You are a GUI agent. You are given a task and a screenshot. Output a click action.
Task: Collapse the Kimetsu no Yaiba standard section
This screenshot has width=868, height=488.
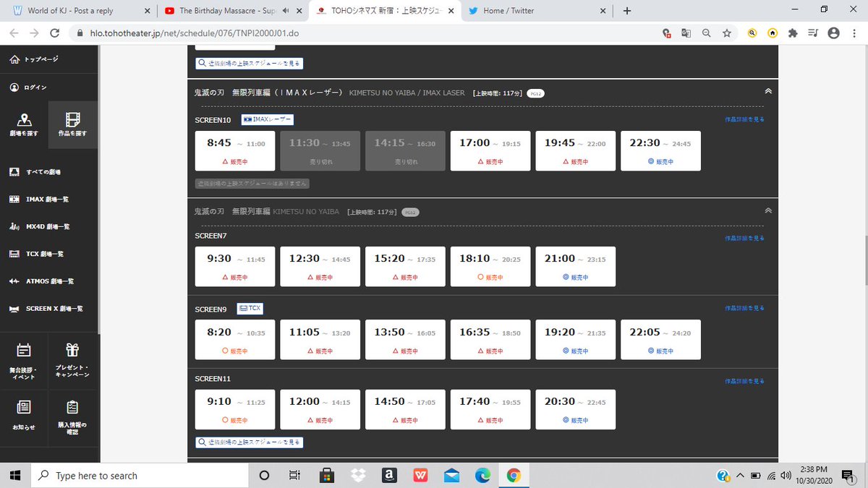pos(768,210)
